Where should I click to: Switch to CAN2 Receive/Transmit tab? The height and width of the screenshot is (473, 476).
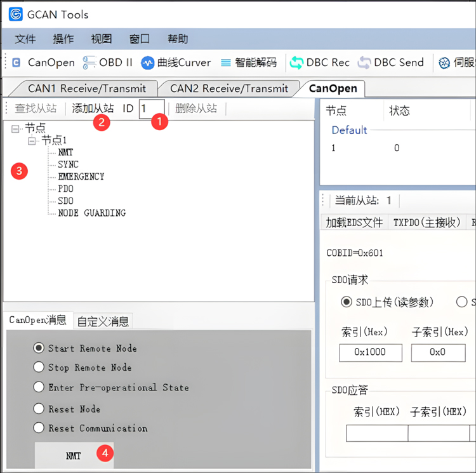click(229, 88)
